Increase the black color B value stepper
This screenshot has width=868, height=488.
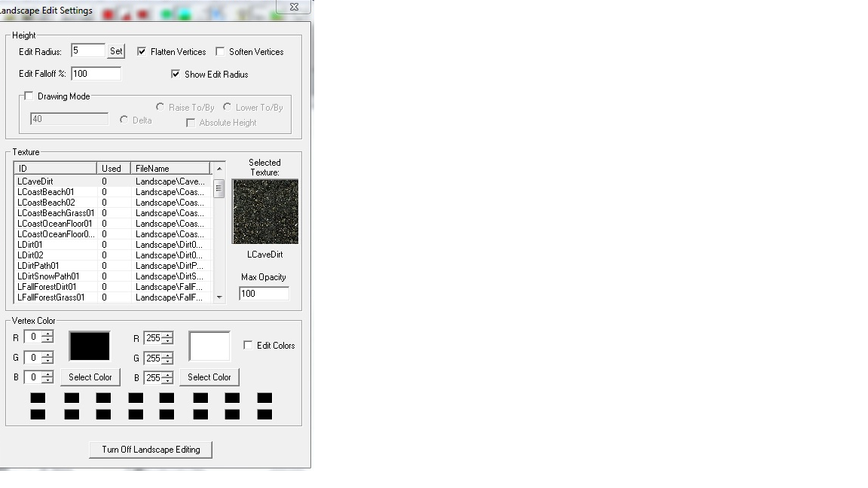(47, 374)
